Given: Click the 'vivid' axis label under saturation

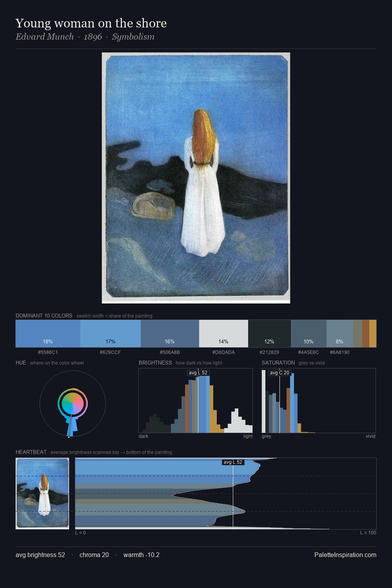Looking at the screenshot, I should pos(370,436).
